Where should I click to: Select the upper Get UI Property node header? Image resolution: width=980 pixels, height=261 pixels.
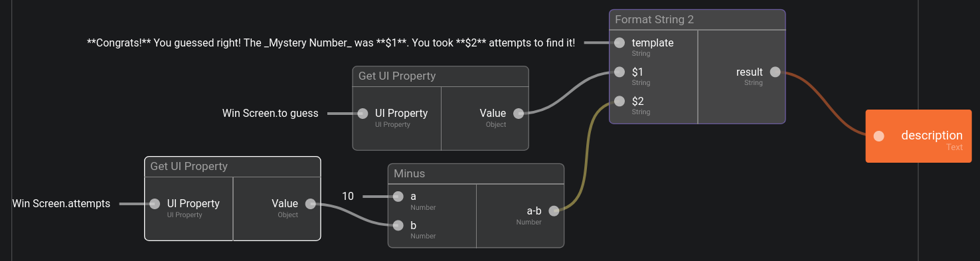pos(440,76)
